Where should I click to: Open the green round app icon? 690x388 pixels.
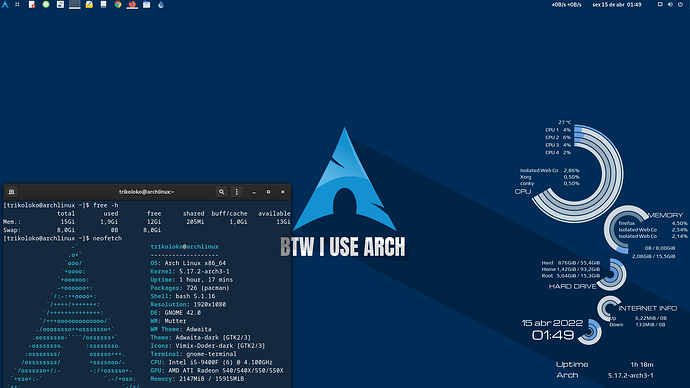[46, 4]
